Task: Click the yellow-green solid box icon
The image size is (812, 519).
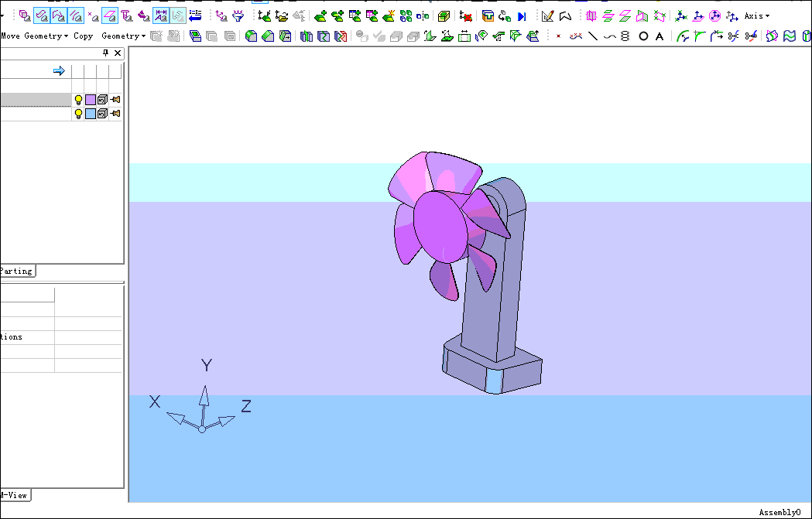Action: coord(444,16)
